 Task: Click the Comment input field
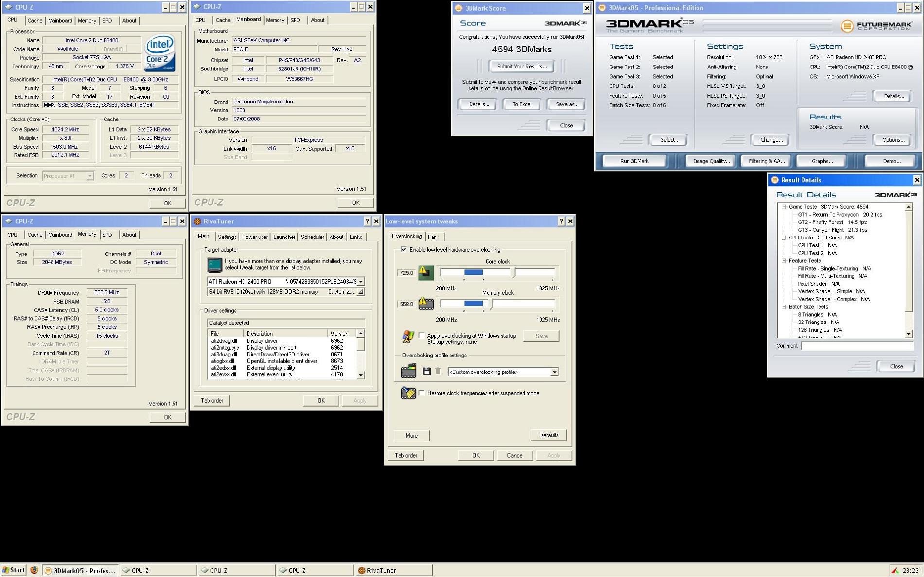[x=857, y=346]
